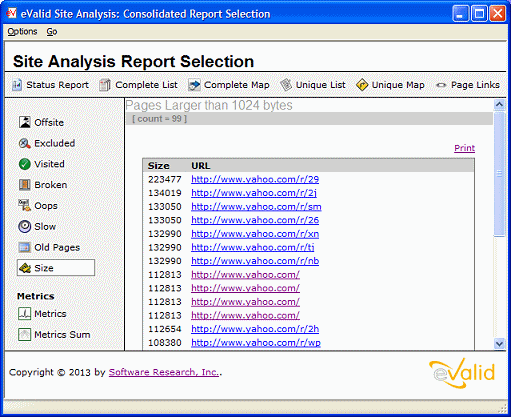Click the report pane scrollbar thumb

click(x=499, y=174)
